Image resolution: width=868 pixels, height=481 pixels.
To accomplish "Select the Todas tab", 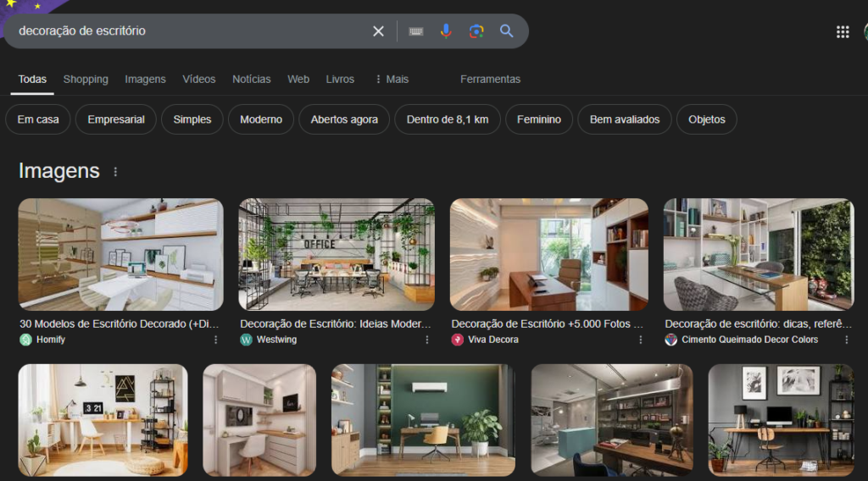I will pos(32,79).
